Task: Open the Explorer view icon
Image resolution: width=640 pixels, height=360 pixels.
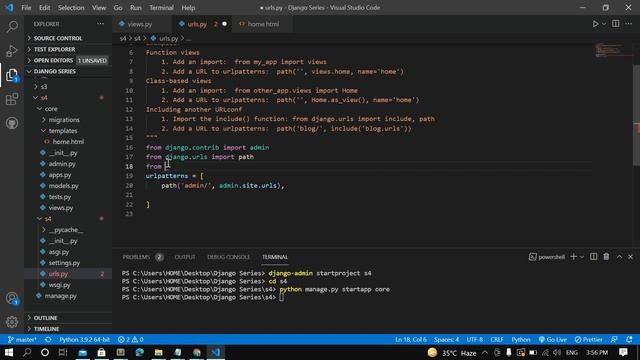Action: point(12,75)
